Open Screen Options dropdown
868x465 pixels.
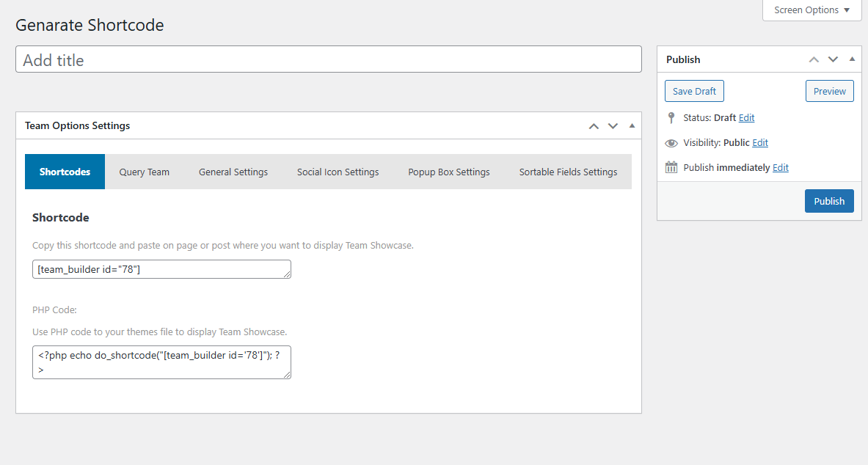tap(812, 10)
